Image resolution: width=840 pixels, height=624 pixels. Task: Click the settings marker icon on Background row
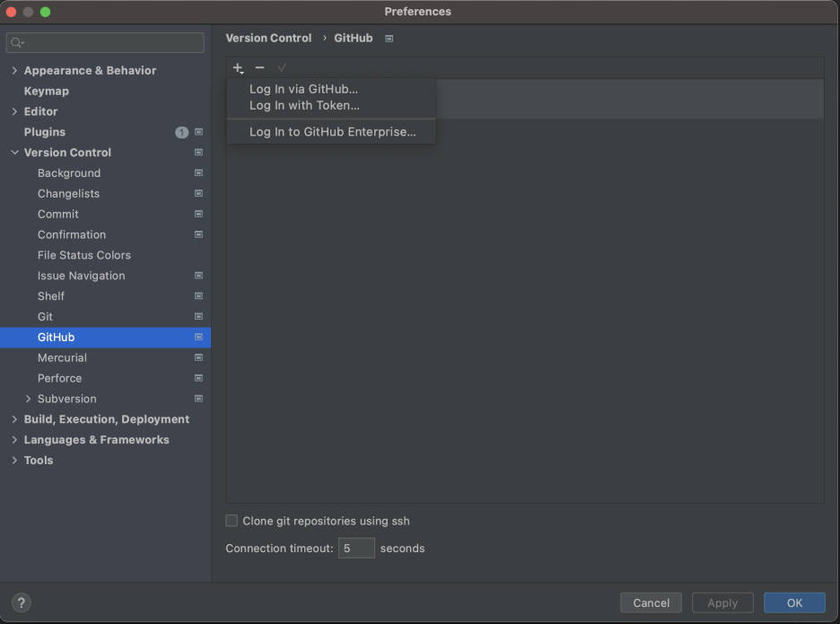pos(198,172)
